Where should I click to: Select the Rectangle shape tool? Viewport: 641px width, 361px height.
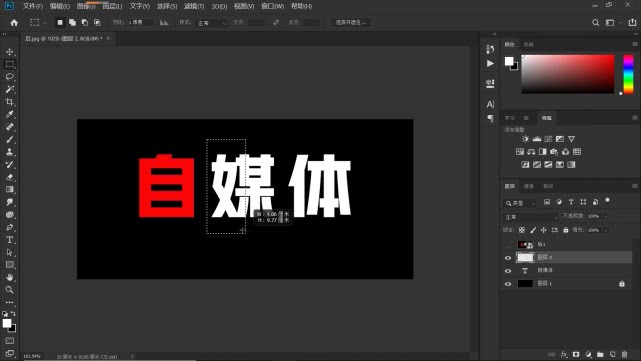10,265
